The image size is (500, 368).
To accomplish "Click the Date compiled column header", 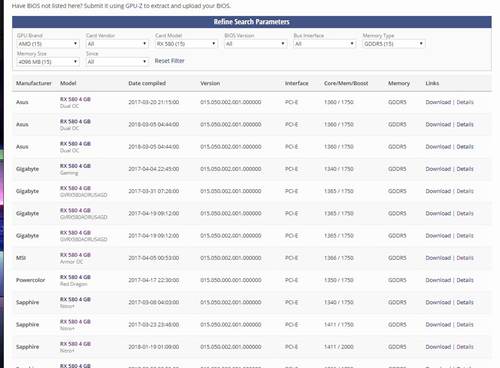I will pyautogui.click(x=147, y=83).
